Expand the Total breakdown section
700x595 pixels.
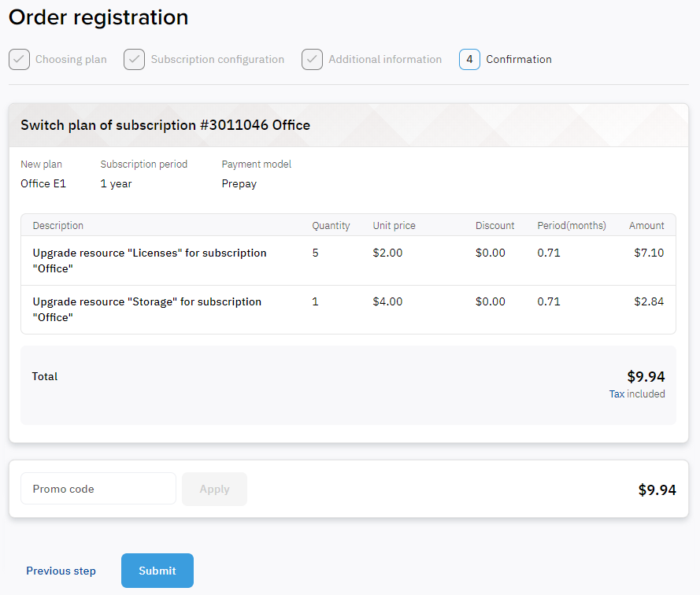pos(348,384)
